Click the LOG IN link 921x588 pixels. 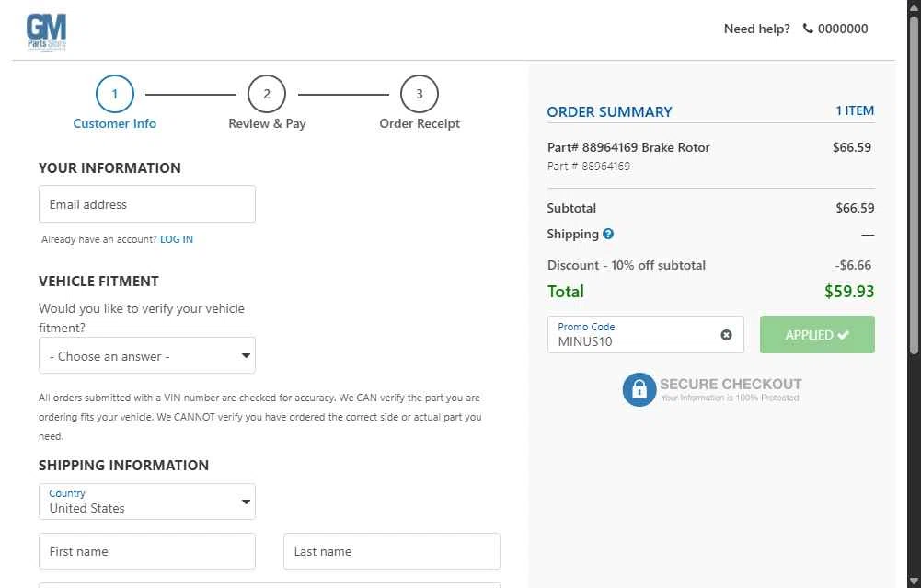tap(177, 239)
